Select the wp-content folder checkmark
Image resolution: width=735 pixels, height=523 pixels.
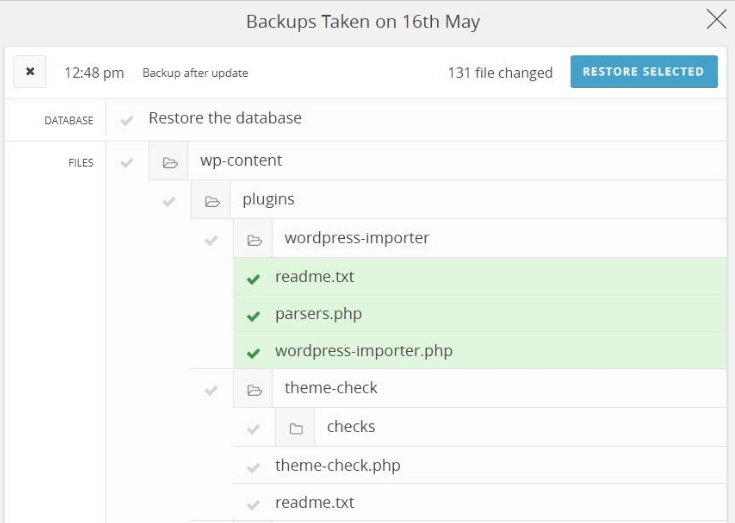coord(126,162)
